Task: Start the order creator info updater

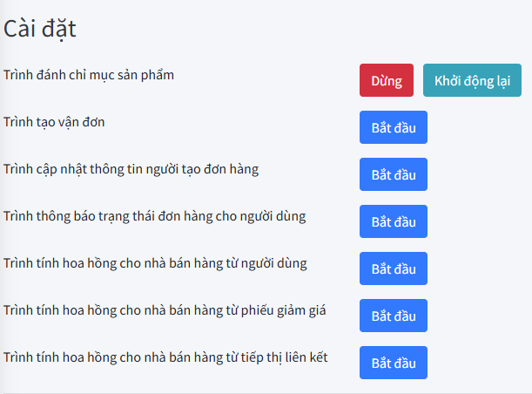Action: [x=394, y=174]
